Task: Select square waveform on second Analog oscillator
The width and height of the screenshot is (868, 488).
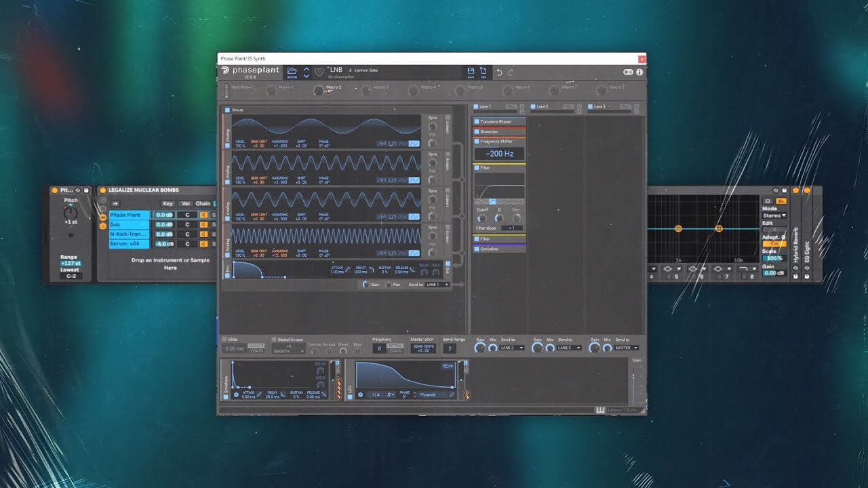Action: [393, 180]
